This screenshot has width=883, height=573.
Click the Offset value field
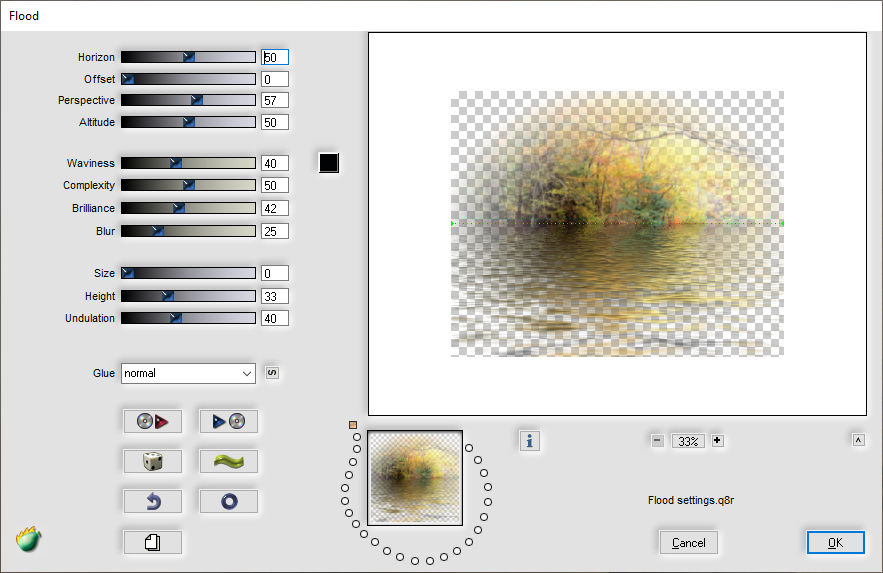275,79
